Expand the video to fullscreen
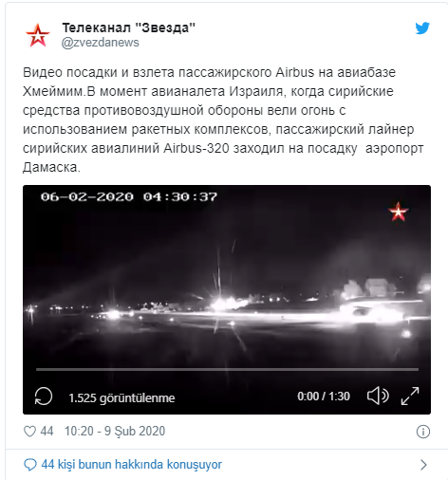This screenshot has width=448, height=480. [410, 396]
